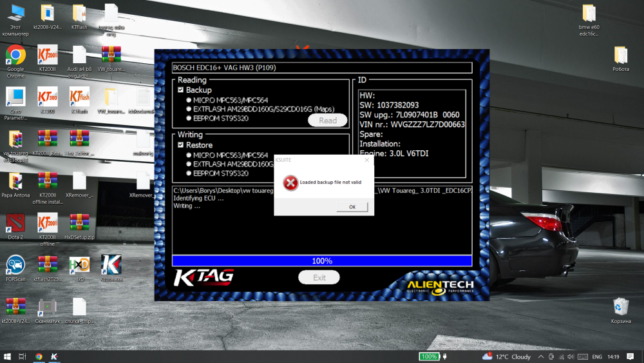This screenshot has width=644, height=363.
Task: Click the Ksuite taskbar icon
Action: 54,357
